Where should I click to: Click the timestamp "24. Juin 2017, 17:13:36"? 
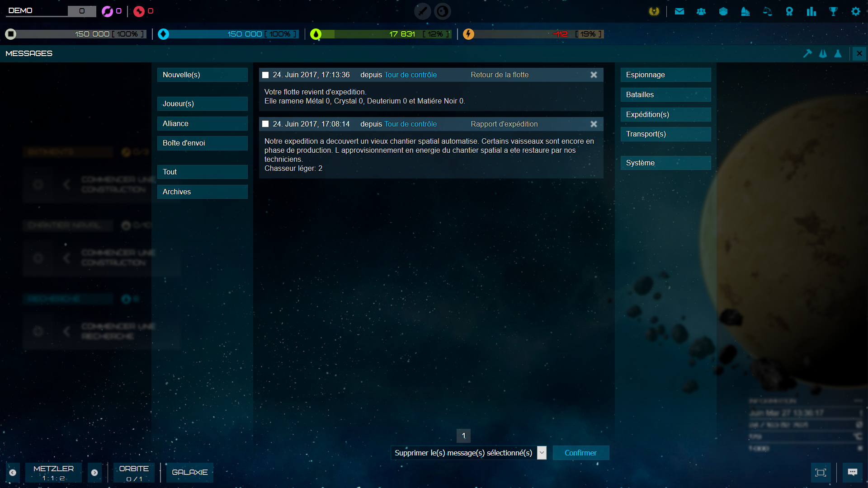[311, 75]
